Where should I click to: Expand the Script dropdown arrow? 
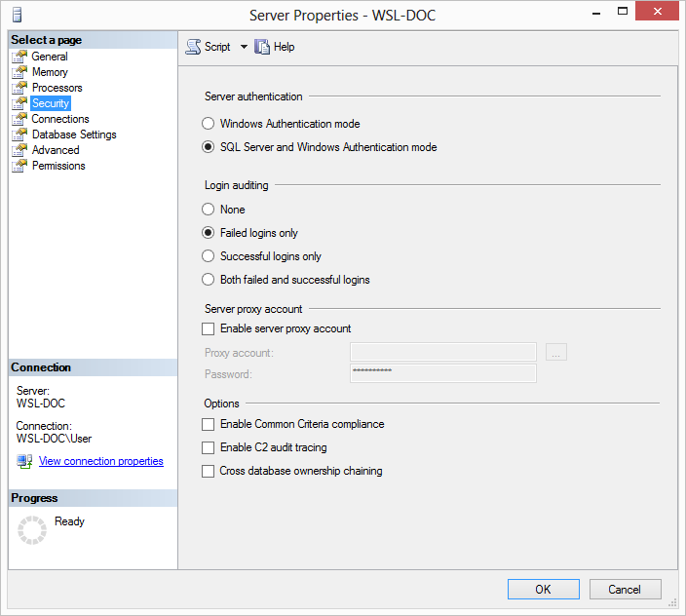tap(244, 47)
